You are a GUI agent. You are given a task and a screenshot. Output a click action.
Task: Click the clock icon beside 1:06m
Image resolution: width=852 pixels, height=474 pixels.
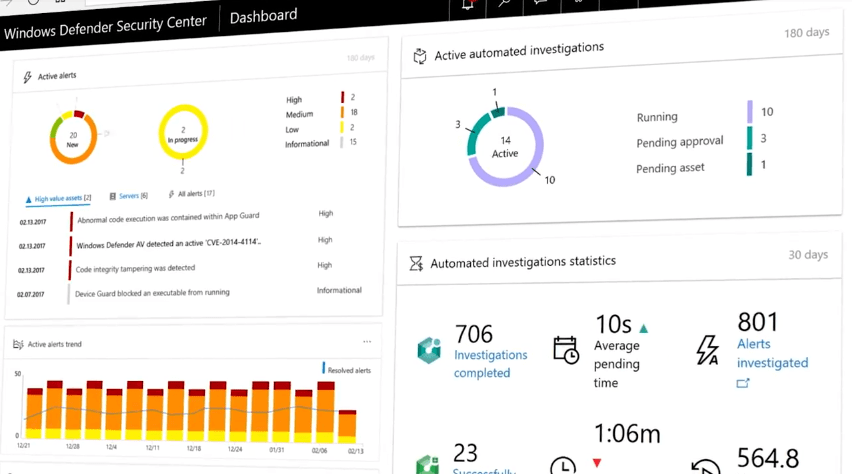tap(563, 466)
